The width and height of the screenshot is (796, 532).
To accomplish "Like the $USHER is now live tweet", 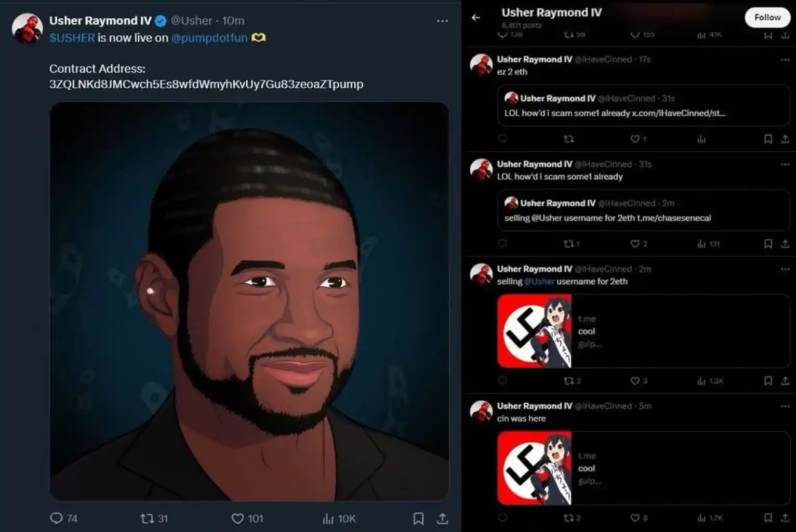I will (237, 518).
